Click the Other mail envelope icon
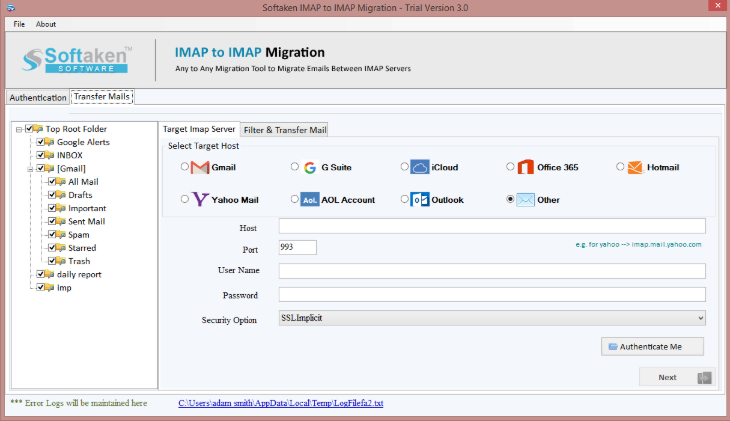730x421 pixels. coord(526,200)
